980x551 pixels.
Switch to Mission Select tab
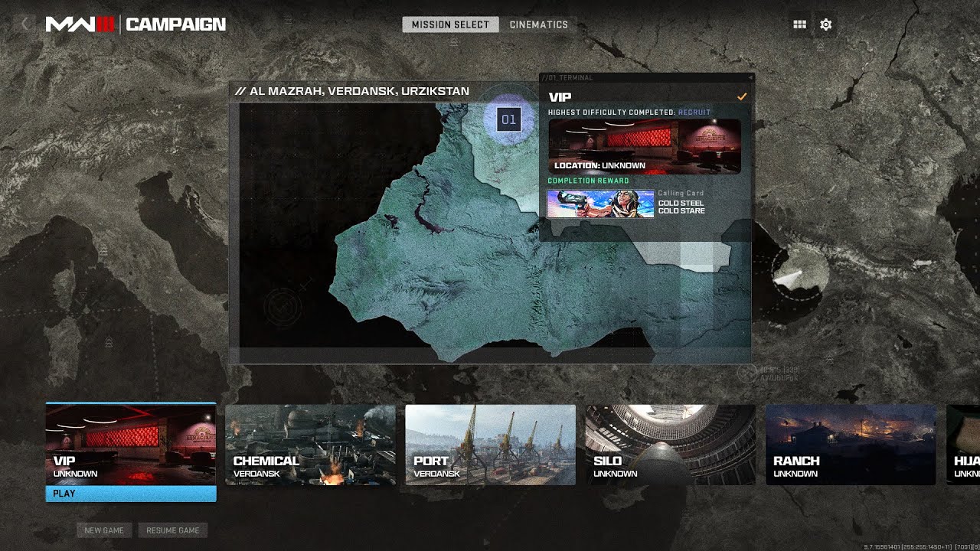[x=450, y=24]
